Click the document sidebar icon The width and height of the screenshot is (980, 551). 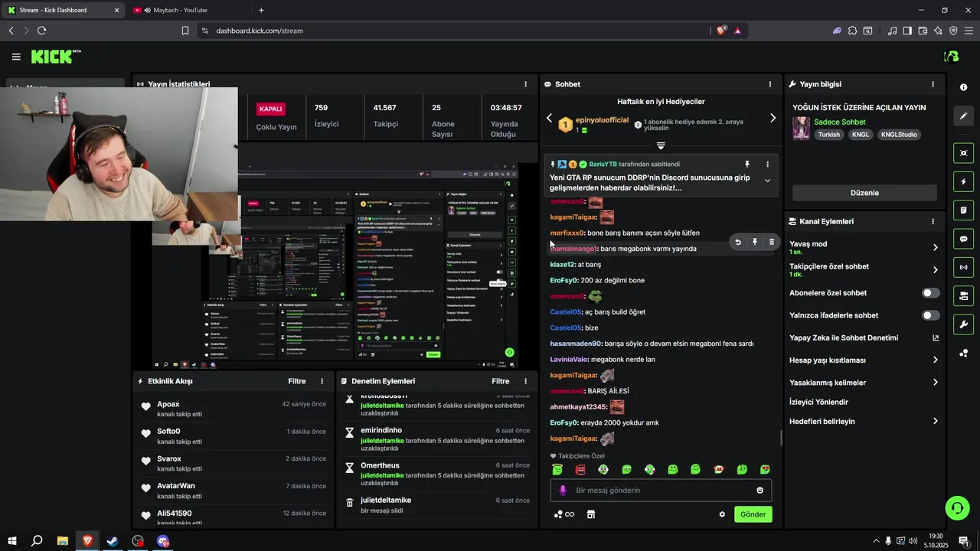pos(964,210)
